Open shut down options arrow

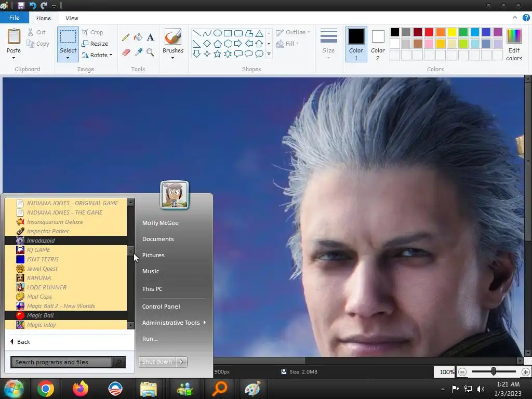click(181, 362)
